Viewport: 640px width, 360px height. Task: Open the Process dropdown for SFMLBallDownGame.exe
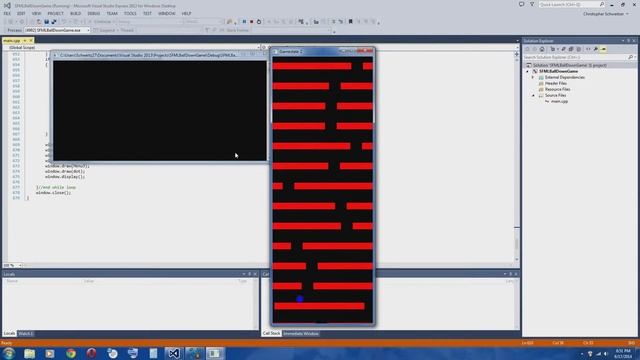coord(57,30)
